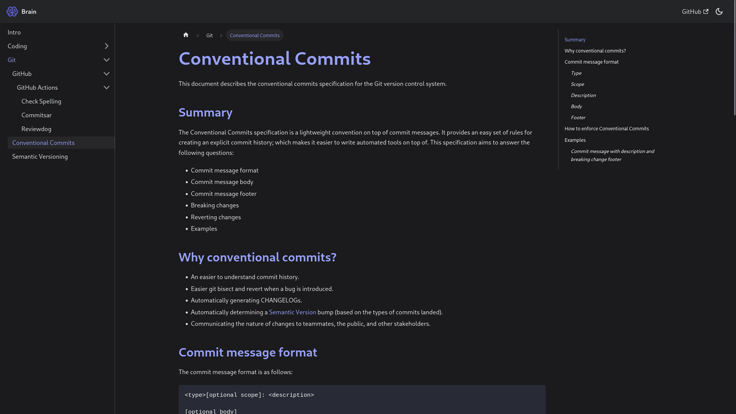
Task: Open the GitHub external link in navbar
Action: (x=694, y=12)
